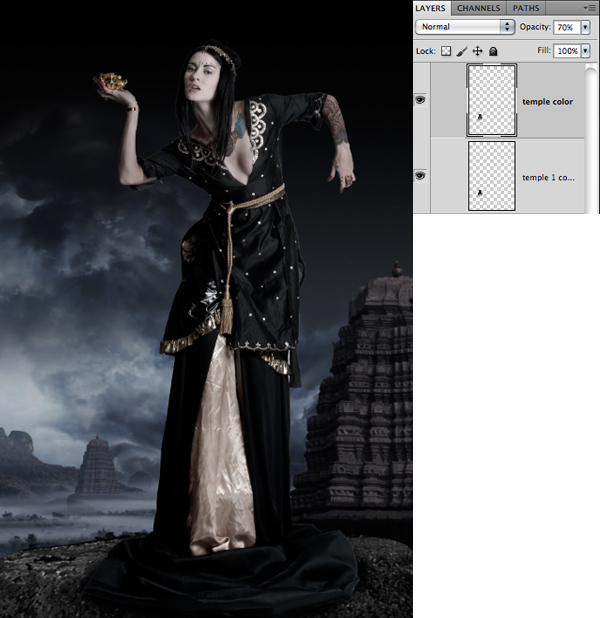Viewport: 600px width, 618px height.
Task: Click the temple color layer name
Action: pos(548,102)
